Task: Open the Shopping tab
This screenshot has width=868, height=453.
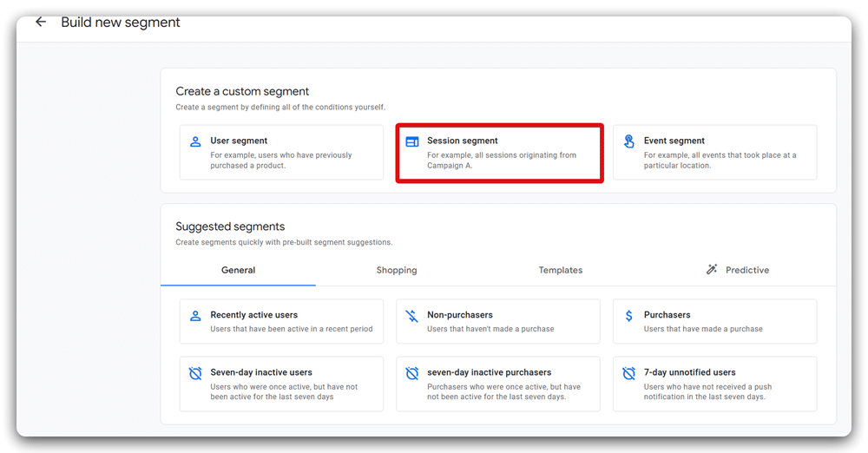Action: coord(397,270)
